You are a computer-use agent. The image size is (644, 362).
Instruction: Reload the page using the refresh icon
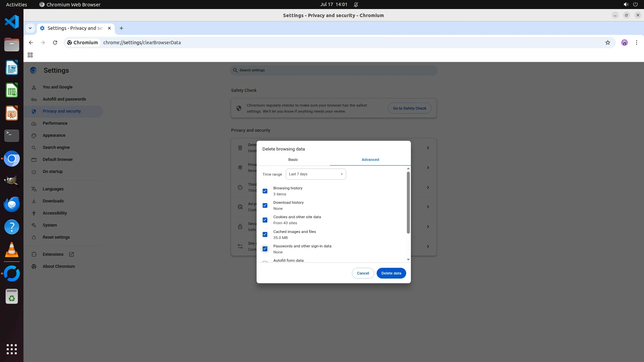coord(55,43)
